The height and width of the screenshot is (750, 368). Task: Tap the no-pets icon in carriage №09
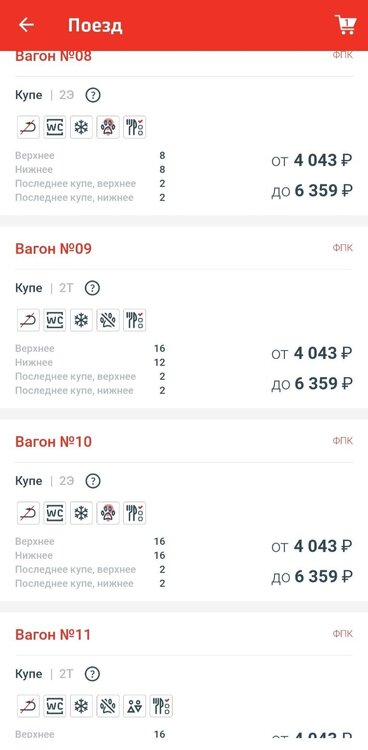(108, 320)
